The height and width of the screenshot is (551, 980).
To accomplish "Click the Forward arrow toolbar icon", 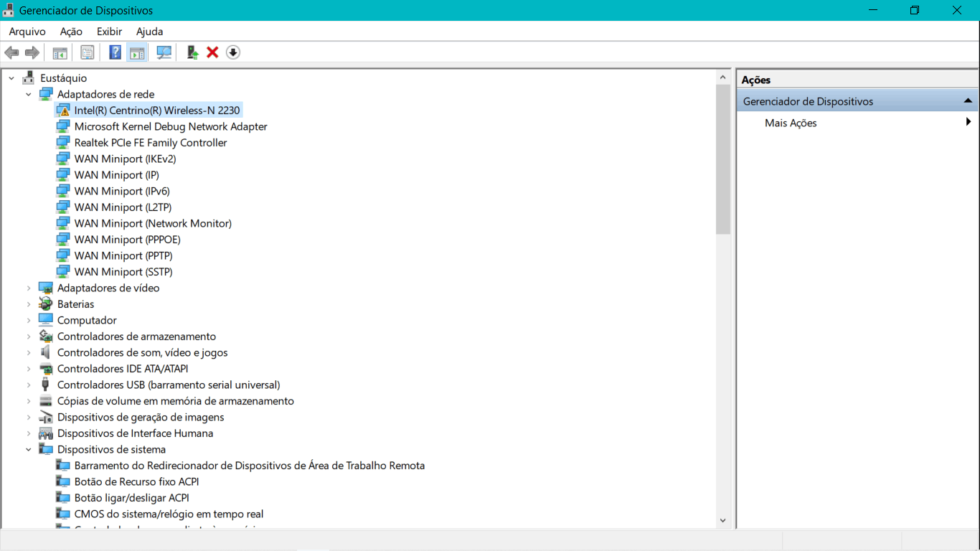I will (32, 52).
